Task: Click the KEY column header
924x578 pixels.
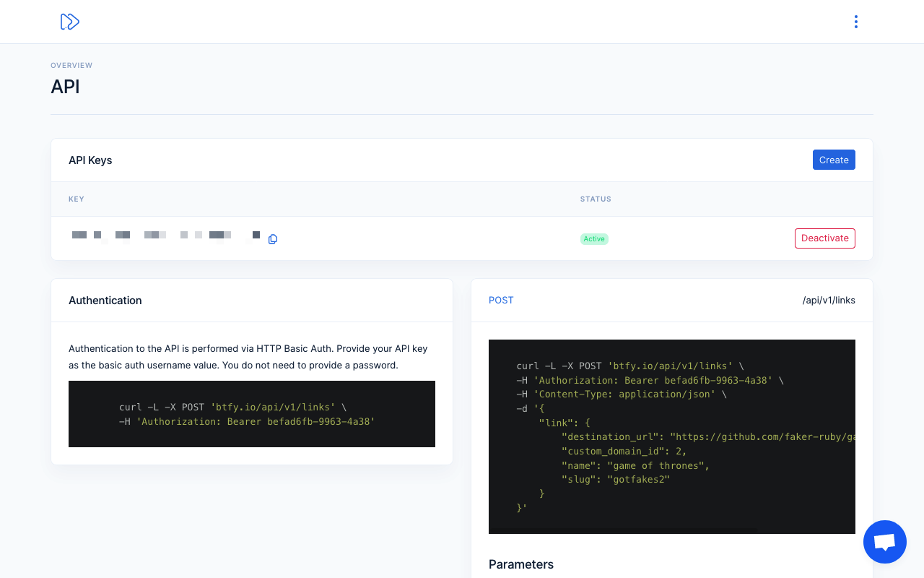Action: point(77,199)
